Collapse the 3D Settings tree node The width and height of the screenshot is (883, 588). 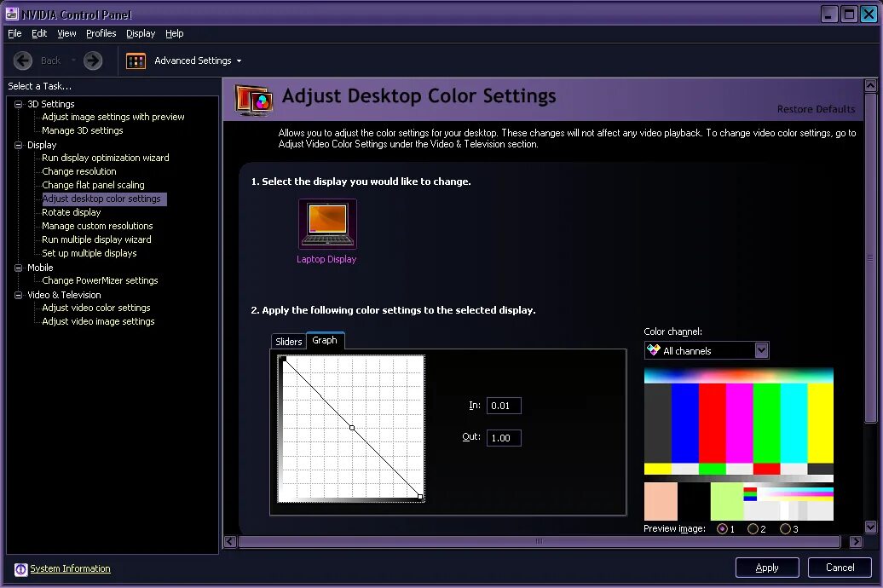18,104
